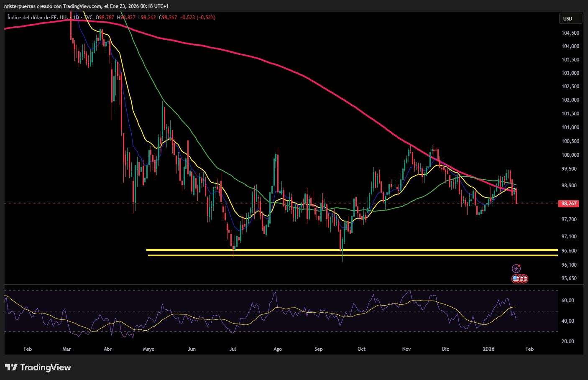Image resolution: width=588 pixels, height=380 pixels.
Task: Click the Mar label on the time axis
Action: point(66,349)
